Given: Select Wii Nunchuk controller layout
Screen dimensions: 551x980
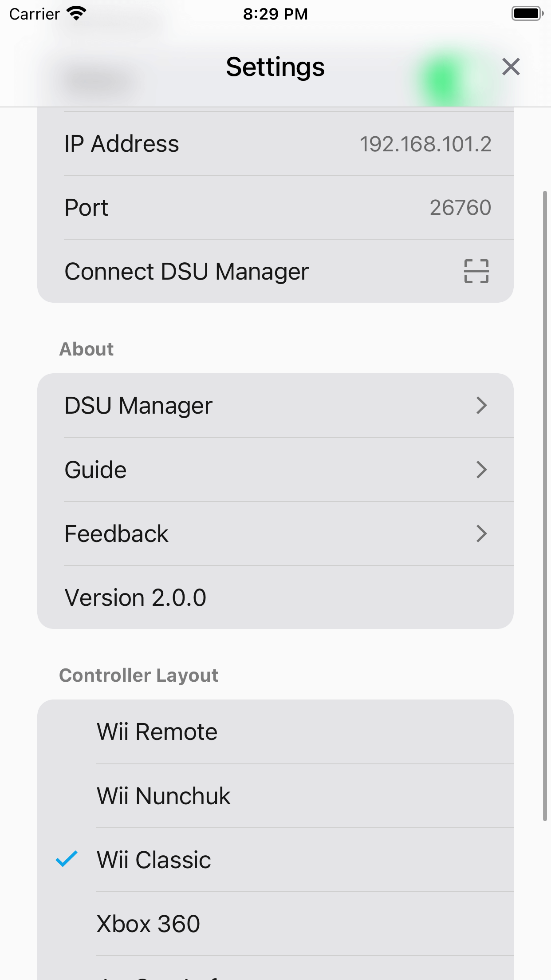Looking at the screenshot, I should tap(164, 796).
